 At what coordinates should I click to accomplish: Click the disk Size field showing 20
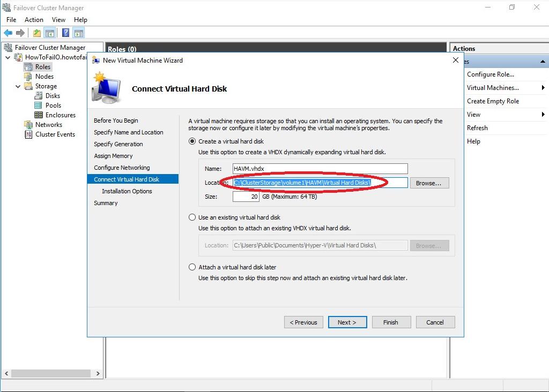(x=246, y=197)
